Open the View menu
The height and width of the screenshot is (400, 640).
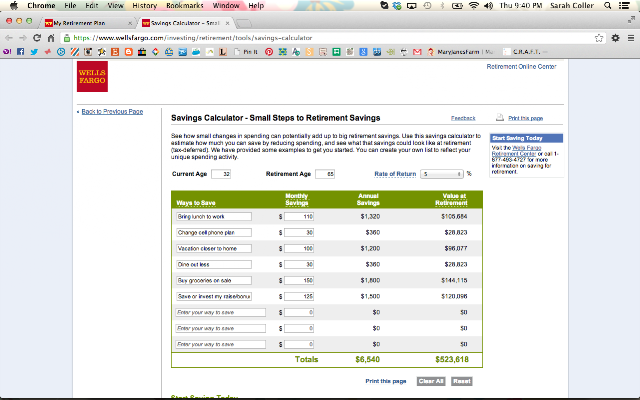click(x=115, y=5)
